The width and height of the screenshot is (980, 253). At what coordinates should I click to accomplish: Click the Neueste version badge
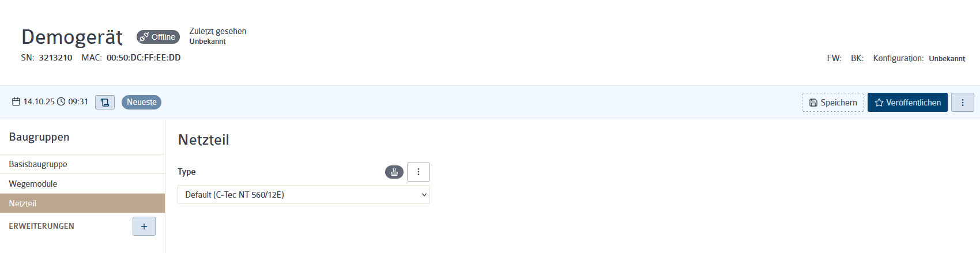coord(141,102)
